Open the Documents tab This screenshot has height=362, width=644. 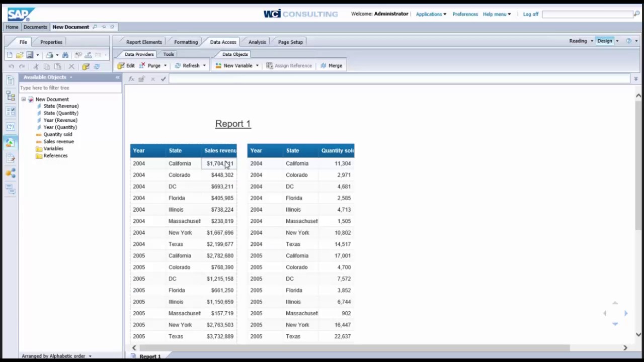(35, 27)
